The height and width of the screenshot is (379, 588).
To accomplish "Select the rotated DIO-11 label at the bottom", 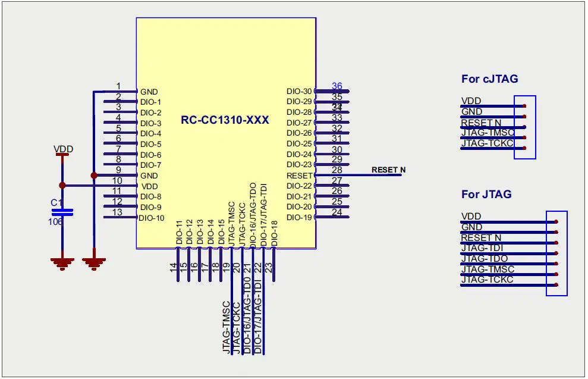I will (179, 233).
